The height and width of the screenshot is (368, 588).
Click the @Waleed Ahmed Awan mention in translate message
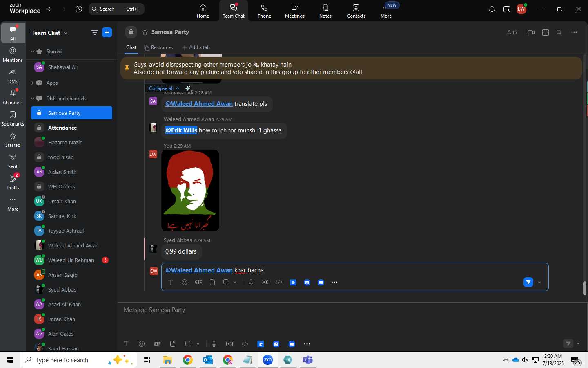[x=199, y=104]
